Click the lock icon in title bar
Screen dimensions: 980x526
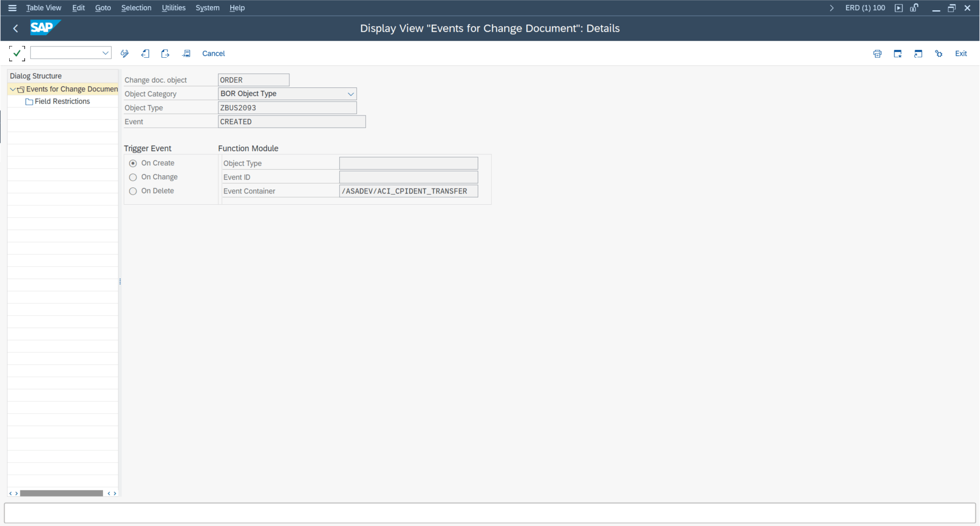tap(914, 8)
